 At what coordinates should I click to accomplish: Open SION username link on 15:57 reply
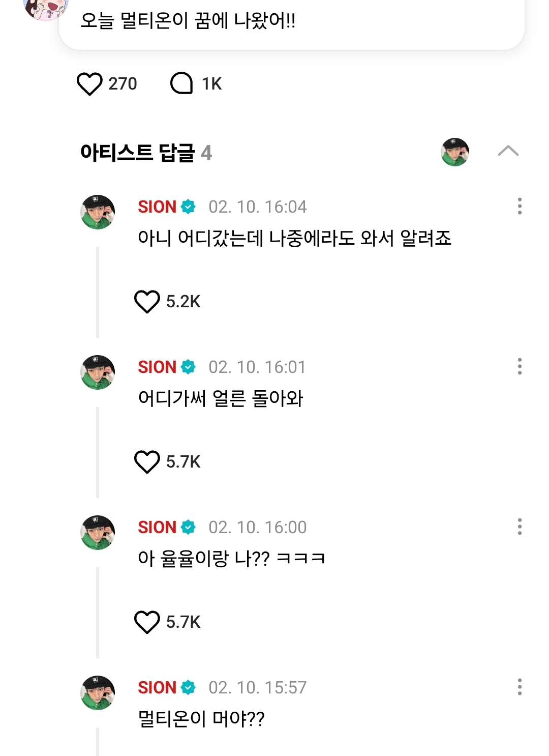(157, 687)
